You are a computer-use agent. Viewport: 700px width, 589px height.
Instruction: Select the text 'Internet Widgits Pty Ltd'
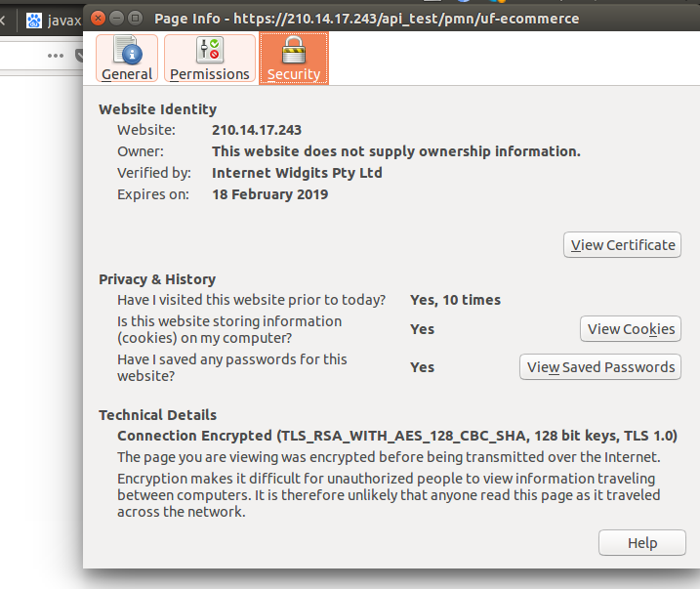297,173
